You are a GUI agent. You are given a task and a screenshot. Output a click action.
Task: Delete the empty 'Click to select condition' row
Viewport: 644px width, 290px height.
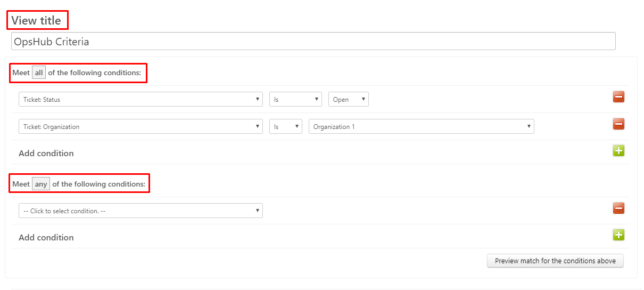point(618,208)
